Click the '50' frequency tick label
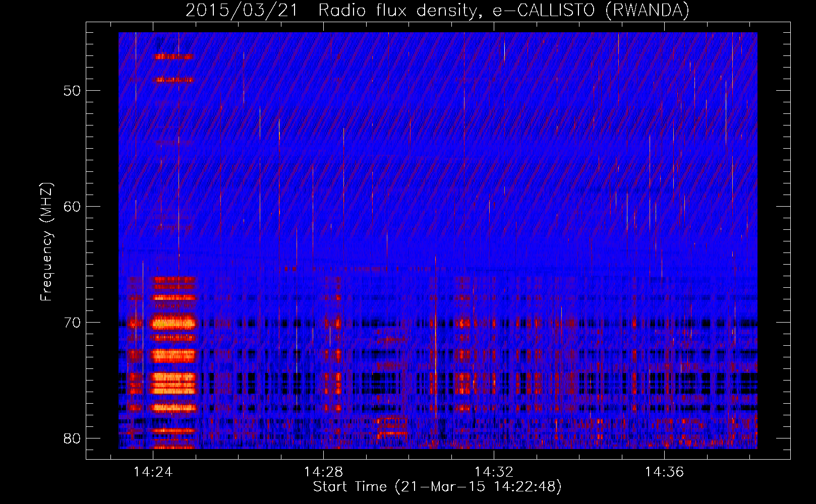The image size is (816, 504). [x=72, y=91]
